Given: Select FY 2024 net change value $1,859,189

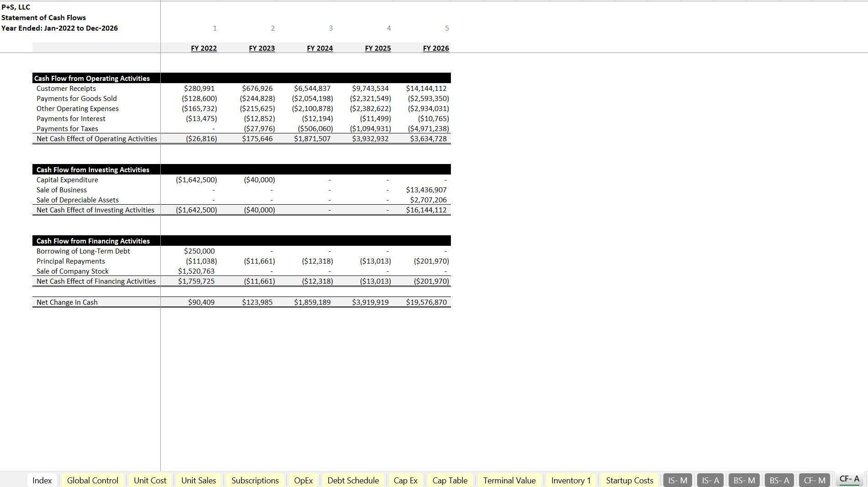Looking at the screenshot, I should 312,302.
